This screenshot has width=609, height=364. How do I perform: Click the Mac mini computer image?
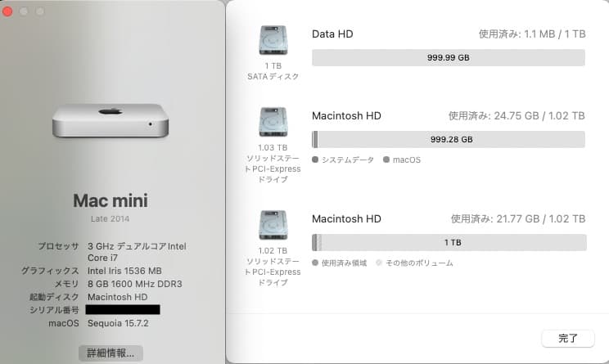(x=111, y=120)
